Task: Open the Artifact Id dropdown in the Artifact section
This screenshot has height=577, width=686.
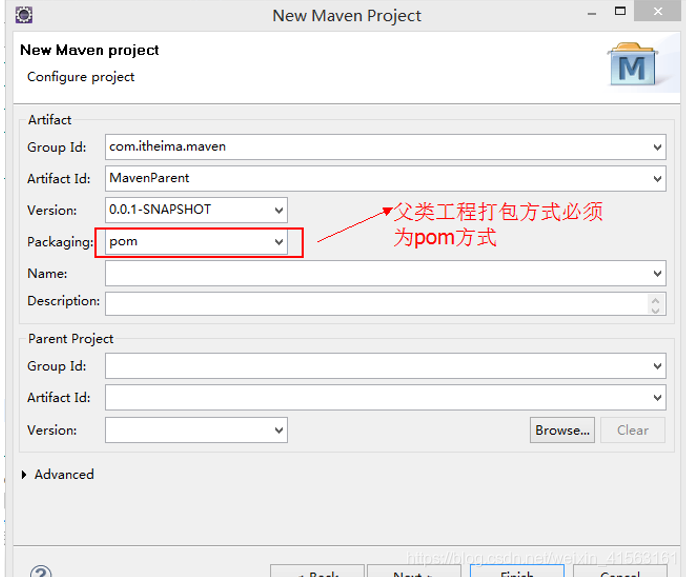Action: [657, 178]
